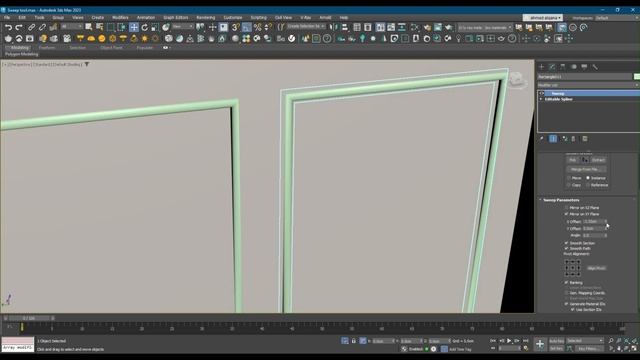Select the Reference radio option
This screenshot has width=640, height=360.
pos(588,185)
